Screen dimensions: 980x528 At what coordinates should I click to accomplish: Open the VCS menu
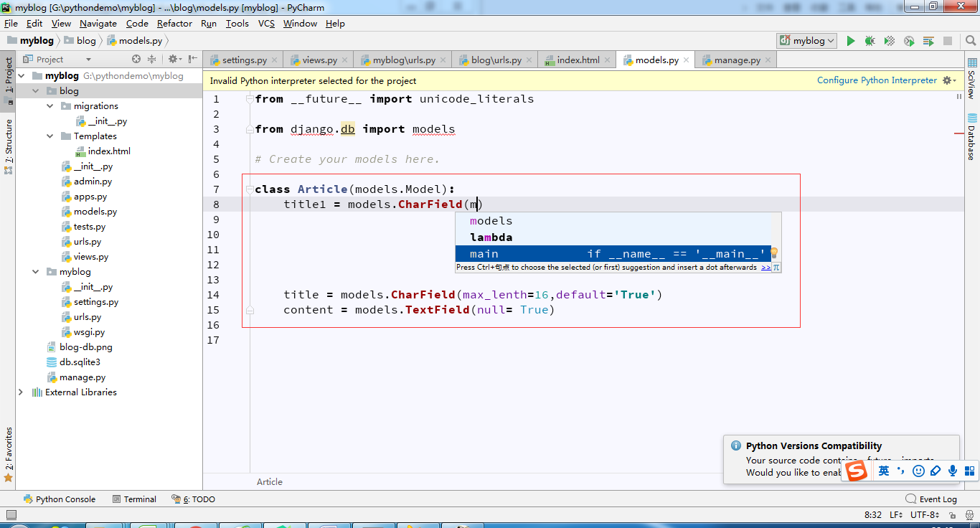pyautogui.click(x=266, y=24)
